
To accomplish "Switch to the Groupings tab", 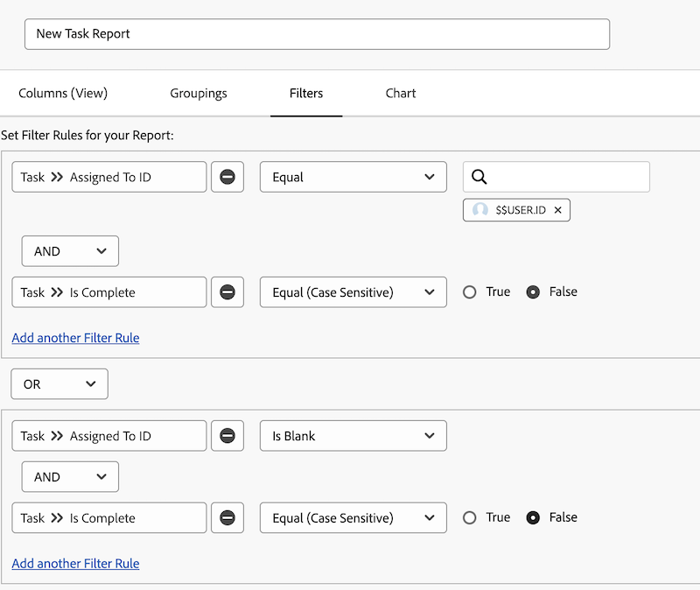I will pyautogui.click(x=198, y=92).
